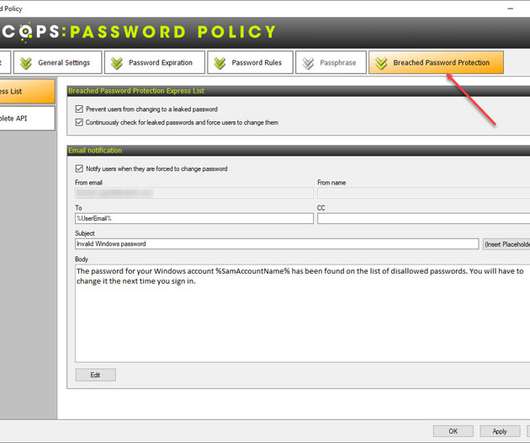Click the Password Expiration green chevron icon
The width and height of the screenshot is (530, 443).
coord(117,63)
